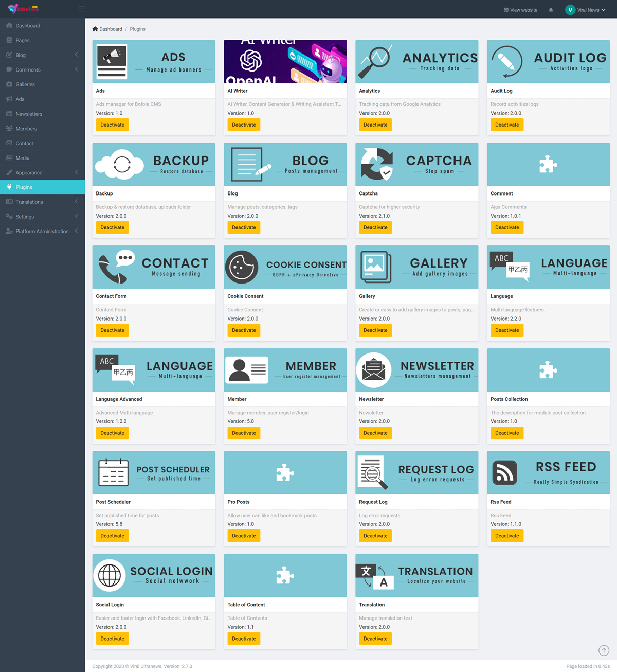Image resolution: width=617 pixels, height=672 pixels.
Task: Open the Dashboard from the sidebar
Action: [26, 25]
